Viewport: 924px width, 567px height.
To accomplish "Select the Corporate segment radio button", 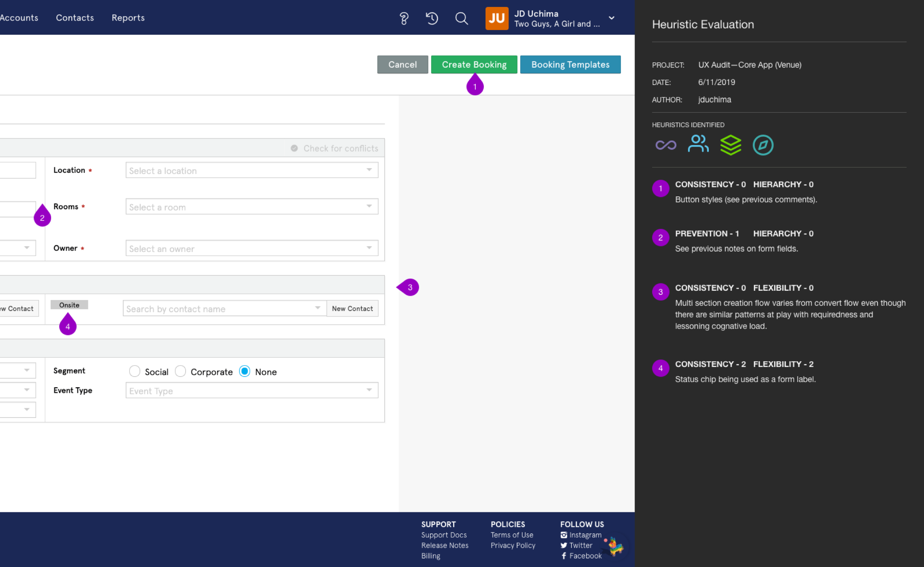I will click(180, 371).
